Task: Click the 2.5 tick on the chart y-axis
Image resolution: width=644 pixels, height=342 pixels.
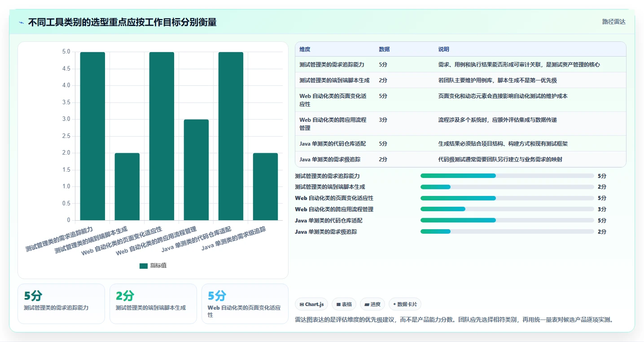Action: point(66,136)
